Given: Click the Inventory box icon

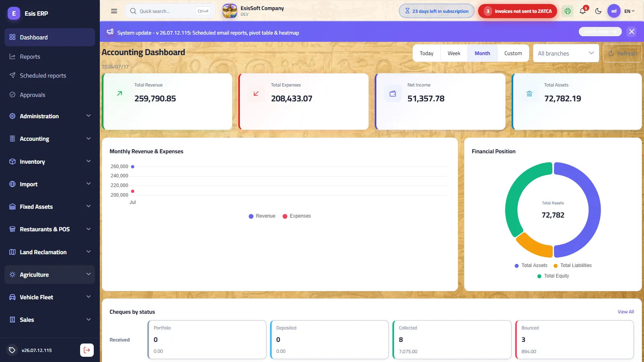Looking at the screenshot, I should [x=12, y=161].
